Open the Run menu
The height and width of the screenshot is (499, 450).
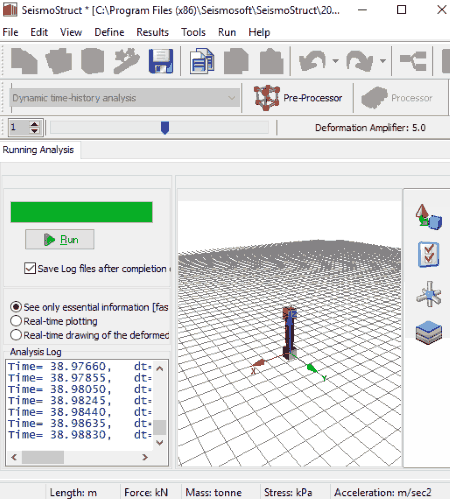click(x=227, y=32)
